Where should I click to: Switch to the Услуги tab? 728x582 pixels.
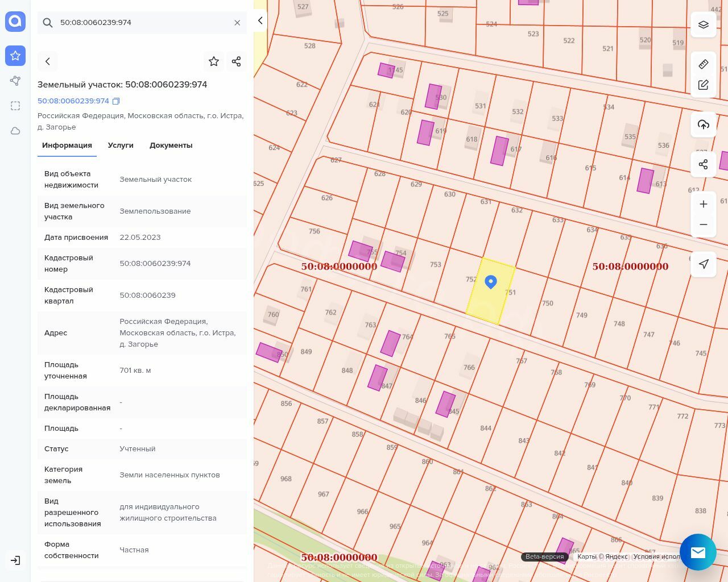[121, 145]
